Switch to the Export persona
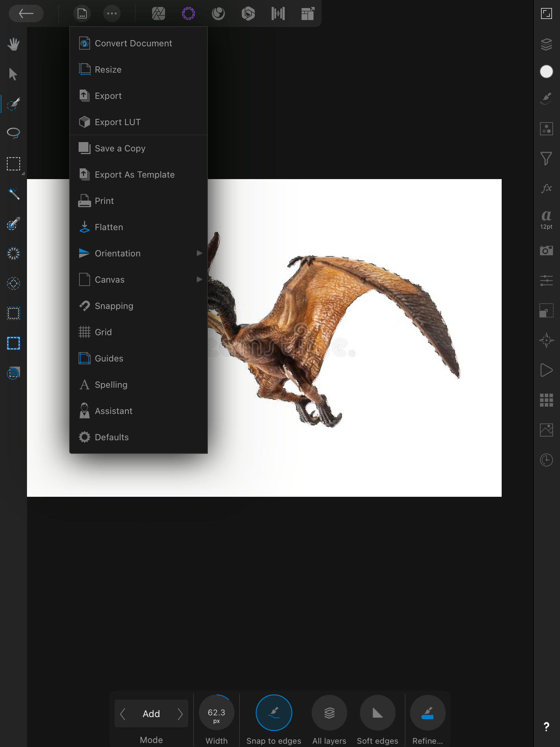560x747 pixels. (x=308, y=14)
